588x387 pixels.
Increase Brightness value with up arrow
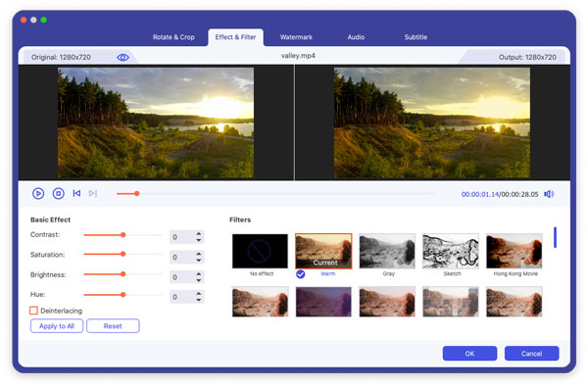pos(199,274)
